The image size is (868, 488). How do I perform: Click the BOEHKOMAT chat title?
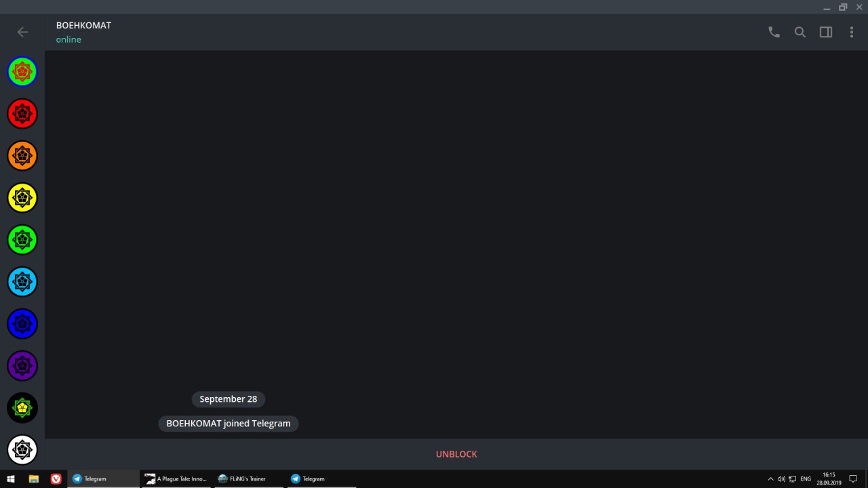tap(83, 25)
